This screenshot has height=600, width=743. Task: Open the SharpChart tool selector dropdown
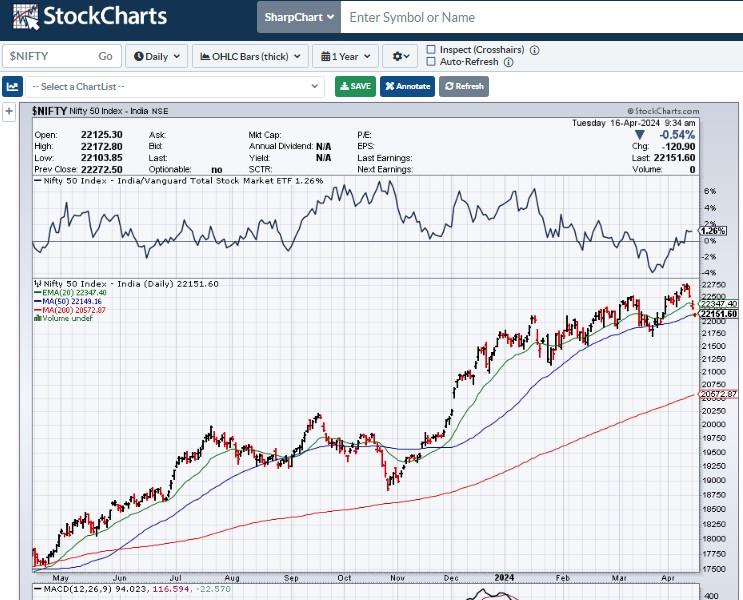click(299, 17)
